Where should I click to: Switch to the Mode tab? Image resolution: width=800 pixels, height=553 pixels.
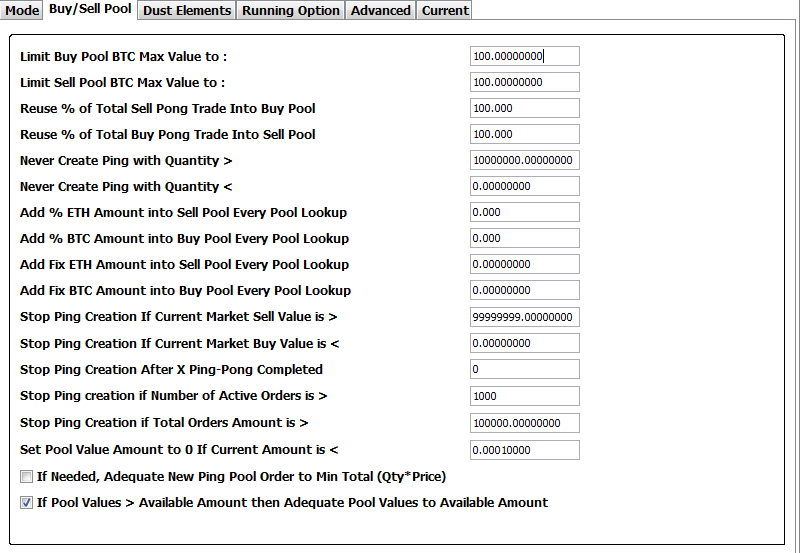tap(21, 10)
